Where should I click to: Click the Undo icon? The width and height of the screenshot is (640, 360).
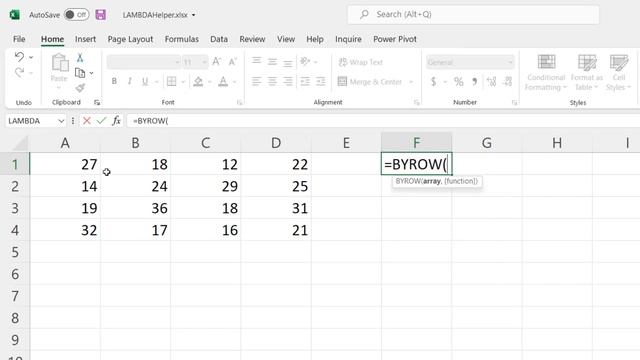tap(19, 57)
